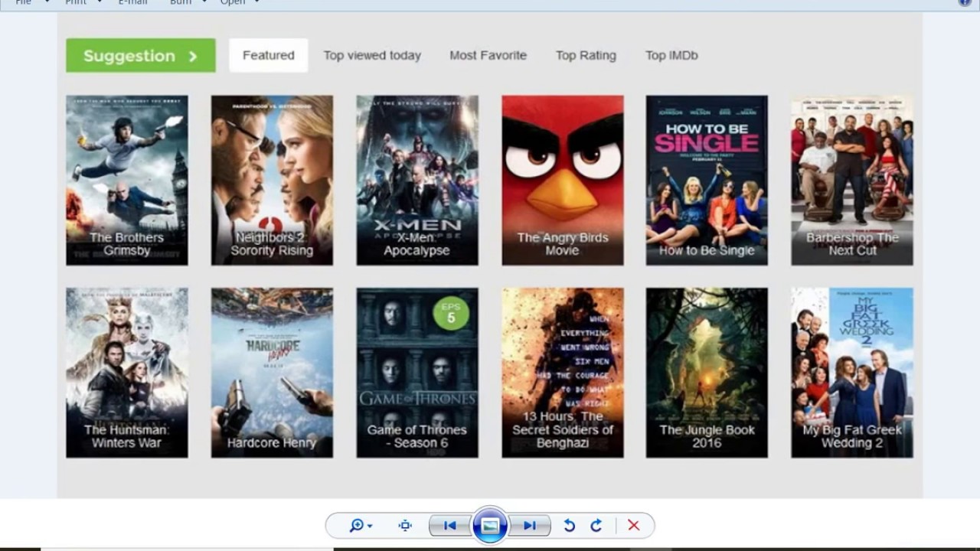Delete the current picture with red X
Image resolution: width=980 pixels, height=551 pixels.
point(633,526)
